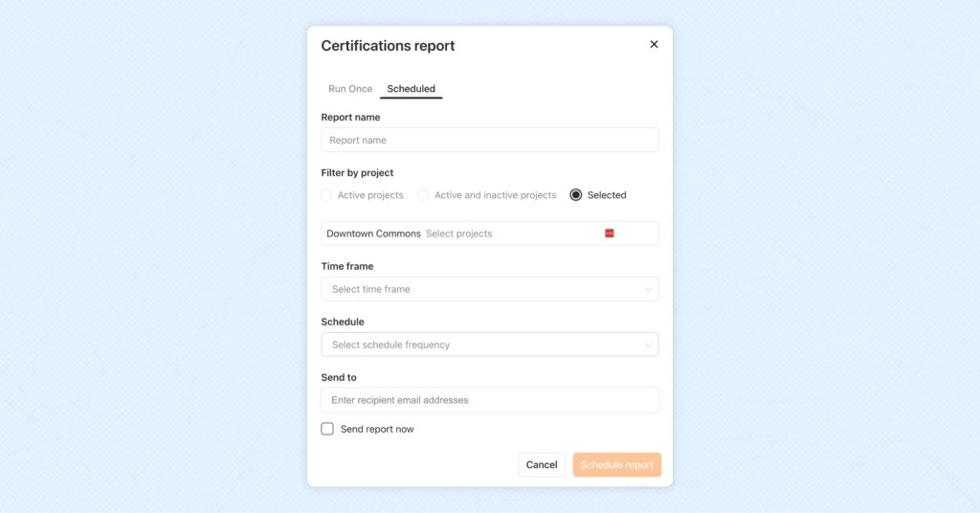
Task: Select the Active projects radio button
Action: pos(327,195)
